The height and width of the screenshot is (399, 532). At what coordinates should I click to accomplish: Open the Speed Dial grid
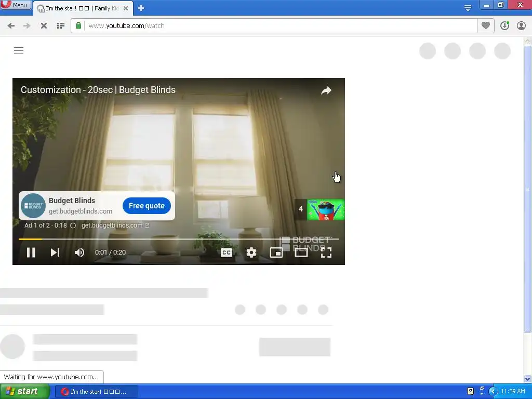click(61, 26)
